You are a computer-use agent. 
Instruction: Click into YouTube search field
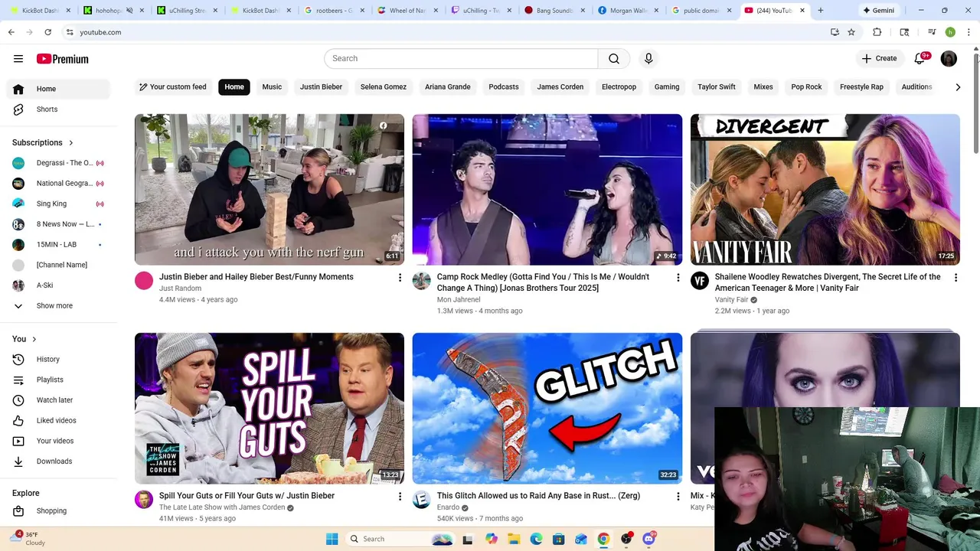tap(461, 59)
